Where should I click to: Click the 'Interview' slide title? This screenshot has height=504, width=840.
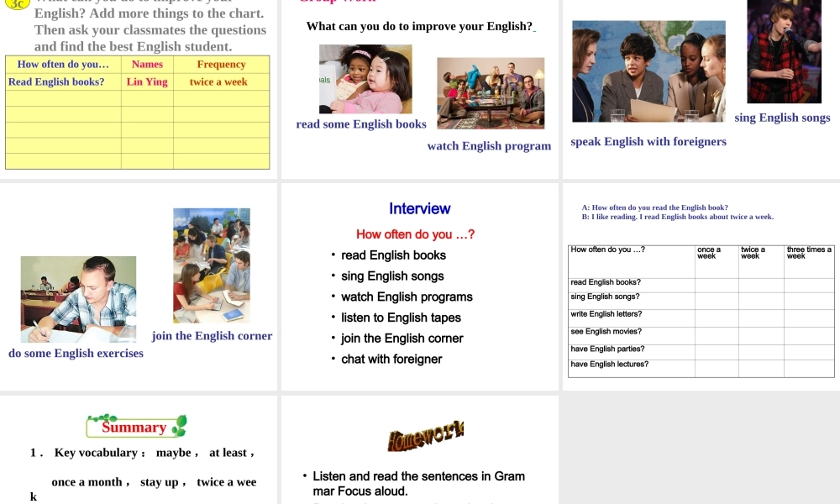point(419,208)
